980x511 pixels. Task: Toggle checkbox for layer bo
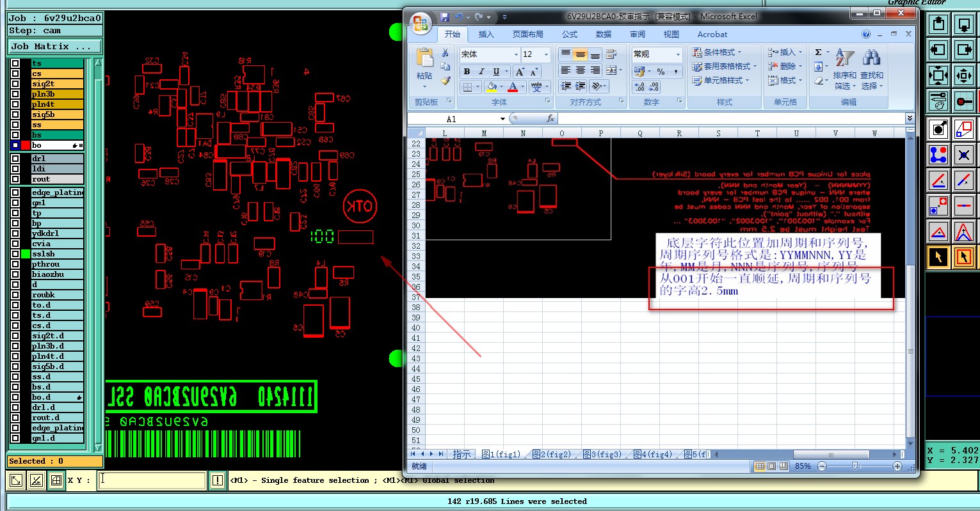[15, 145]
